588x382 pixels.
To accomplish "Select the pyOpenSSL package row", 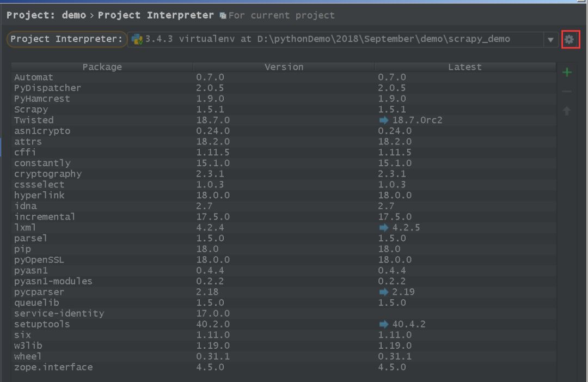I will pyautogui.click(x=284, y=260).
